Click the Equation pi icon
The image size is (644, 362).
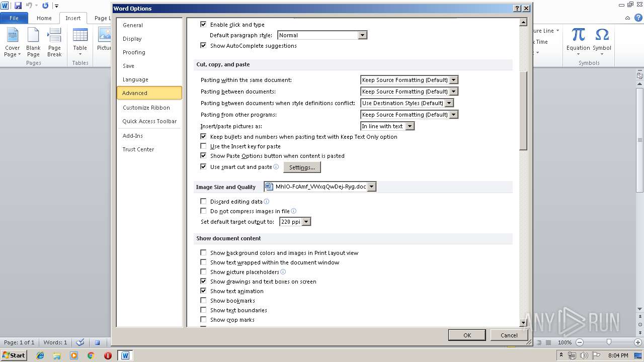(578, 35)
